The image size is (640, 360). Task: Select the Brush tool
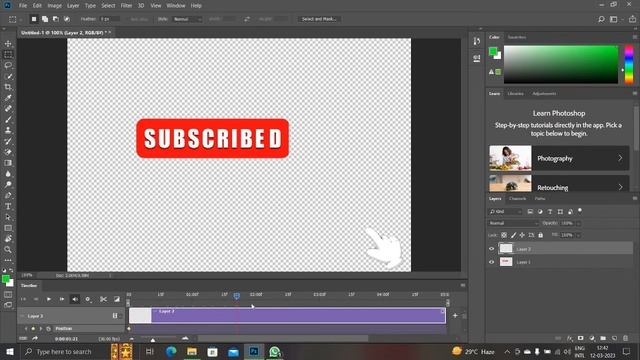click(8, 120)
